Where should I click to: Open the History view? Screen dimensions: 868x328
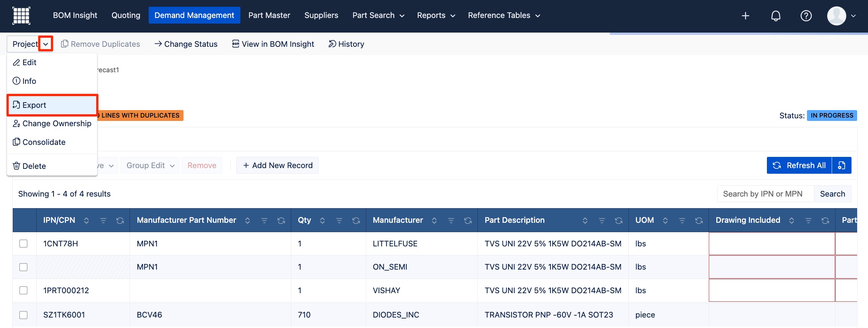pos(346,44)
